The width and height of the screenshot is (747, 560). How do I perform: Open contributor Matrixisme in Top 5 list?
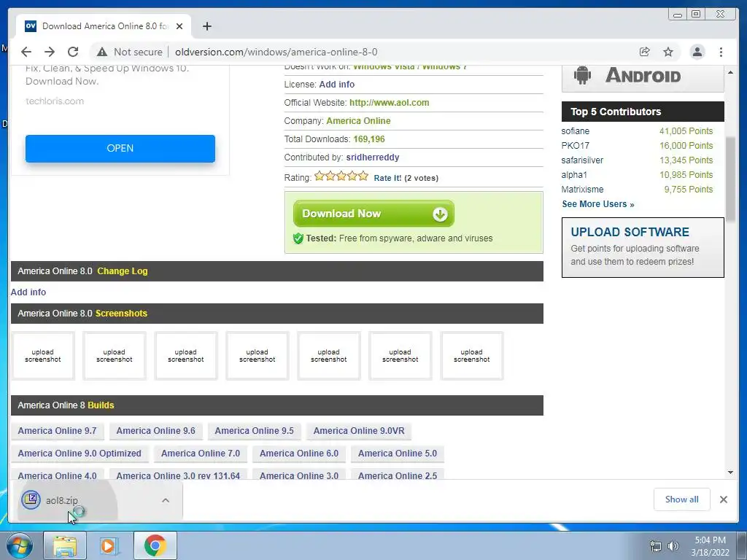[582, 190]
